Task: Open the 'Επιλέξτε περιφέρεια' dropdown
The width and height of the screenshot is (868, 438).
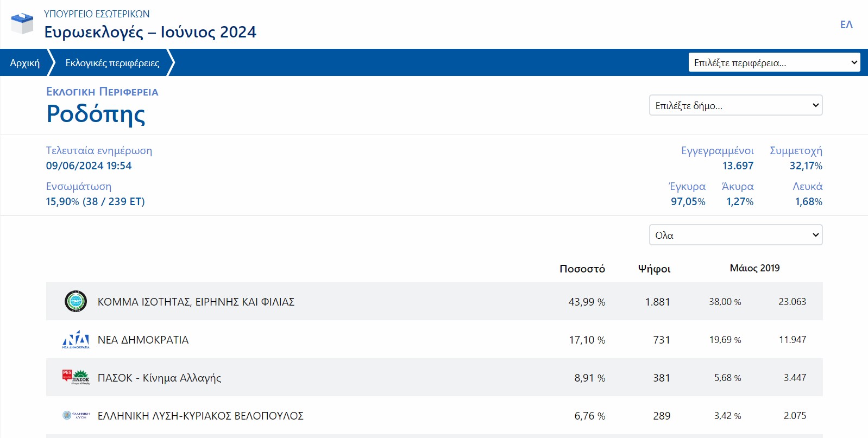Action: coord(774,62)
